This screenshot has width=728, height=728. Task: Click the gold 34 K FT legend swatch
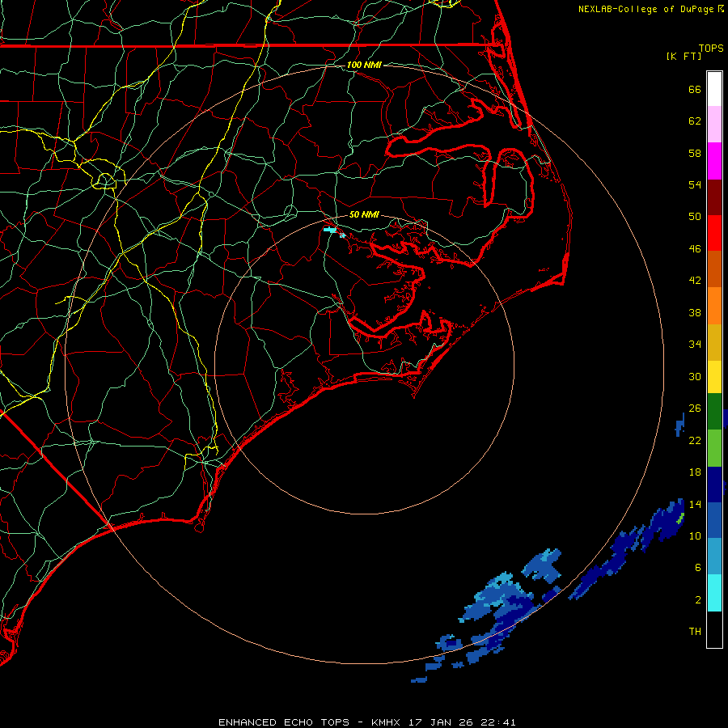click(x=714, y=342)
